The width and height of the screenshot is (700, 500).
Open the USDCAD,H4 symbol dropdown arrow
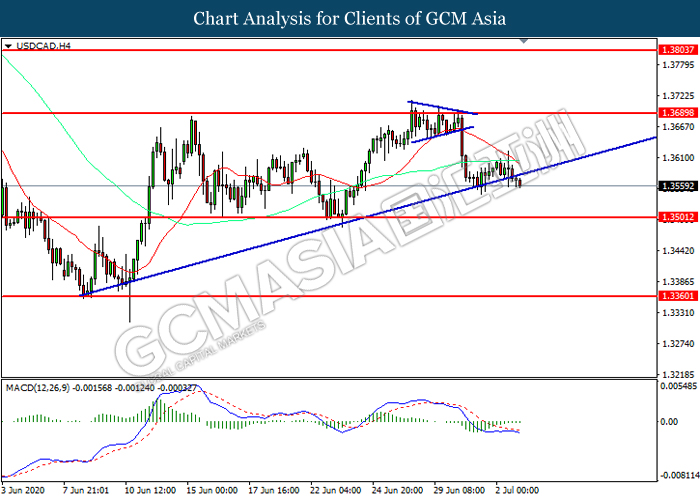coord(8,46)
